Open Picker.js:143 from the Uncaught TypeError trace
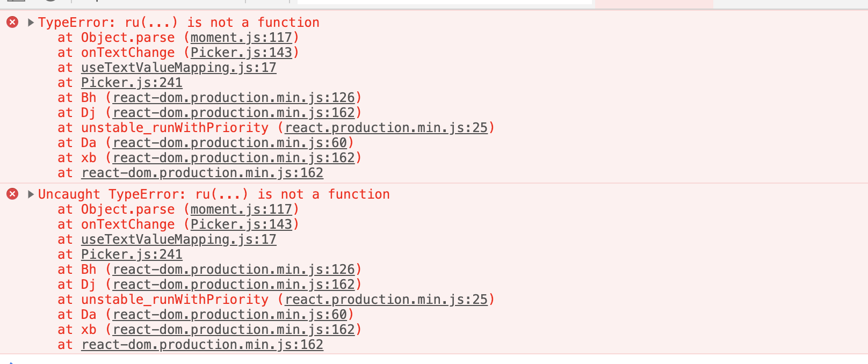Screen dimensions: 868x364 pos(243,224)
